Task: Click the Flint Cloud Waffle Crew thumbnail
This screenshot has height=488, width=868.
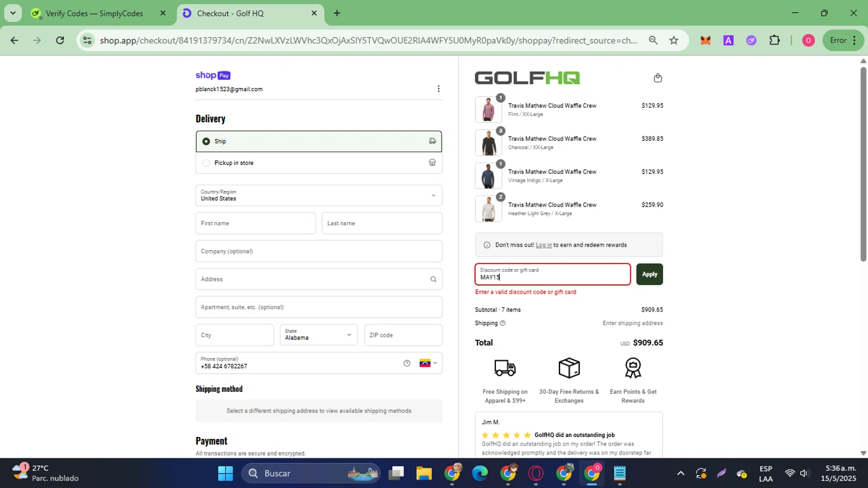Action: click(x=488, y=109)
